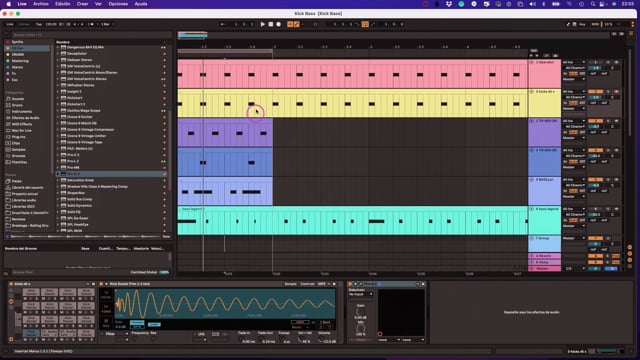Screen dimensions: 640x360
Task: Open the Archivo menu
Action: click(x=40, y=4)
